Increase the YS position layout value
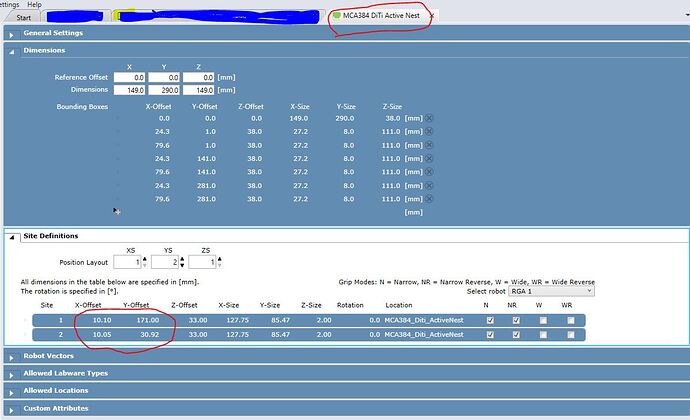 point(182,259)
